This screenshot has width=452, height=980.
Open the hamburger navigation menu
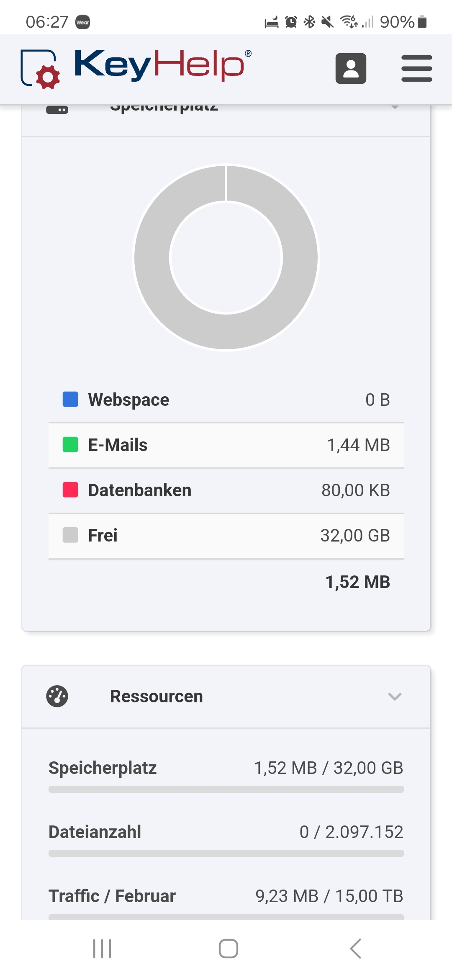[x=416, y=68]
